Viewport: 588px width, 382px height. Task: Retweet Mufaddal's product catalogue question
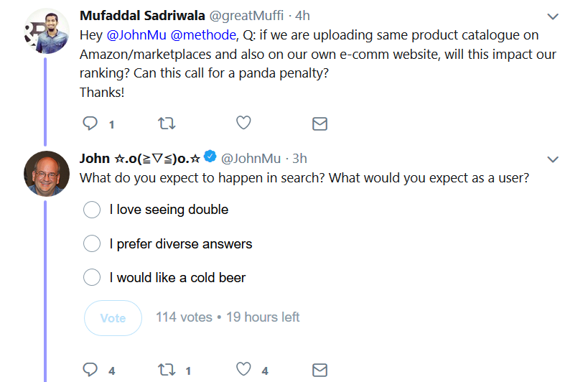tap(167, 124)
